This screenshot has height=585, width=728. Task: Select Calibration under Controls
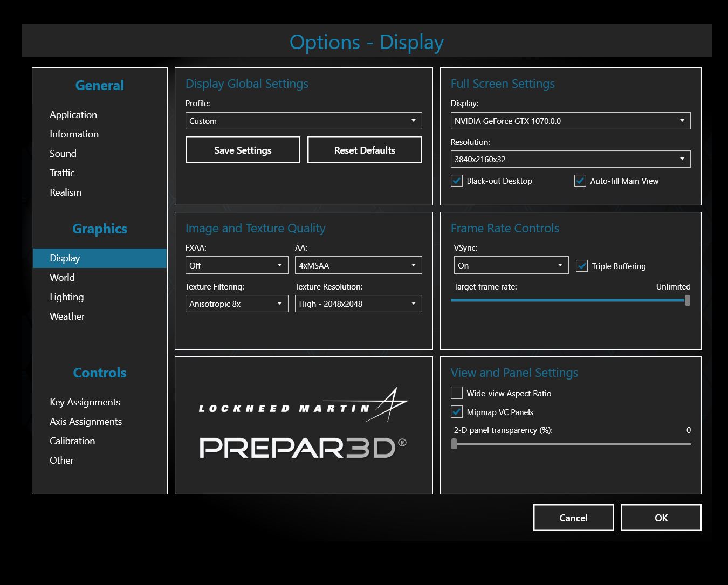coord(72,441)
